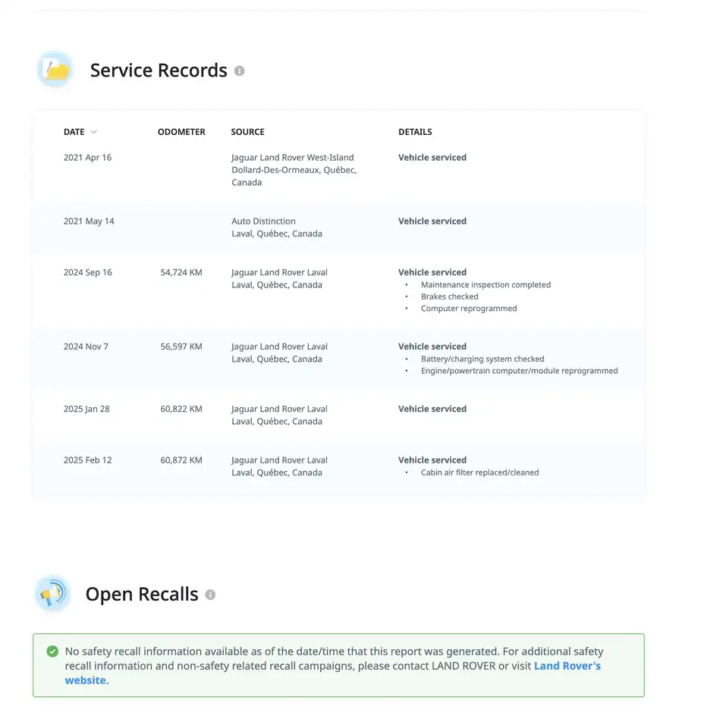The height and width of the screenshot is (728, 707).
Task: Click the SOURCE column header
Action: pos(247,132)
